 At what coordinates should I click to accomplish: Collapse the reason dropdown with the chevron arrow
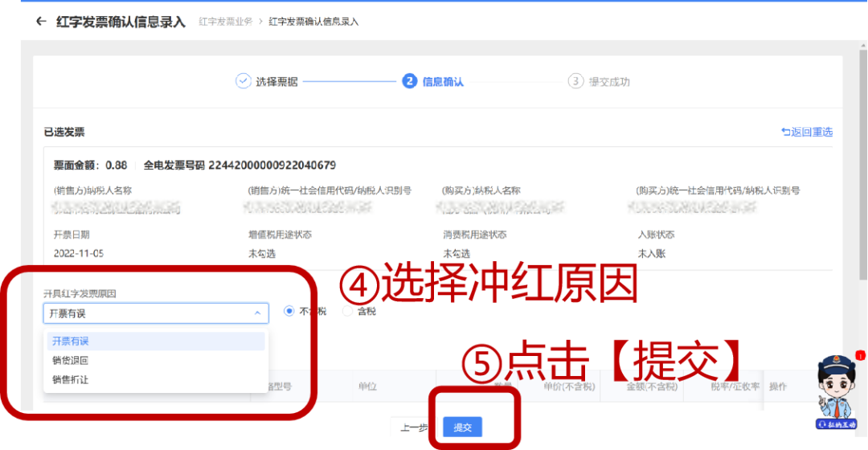257,313
